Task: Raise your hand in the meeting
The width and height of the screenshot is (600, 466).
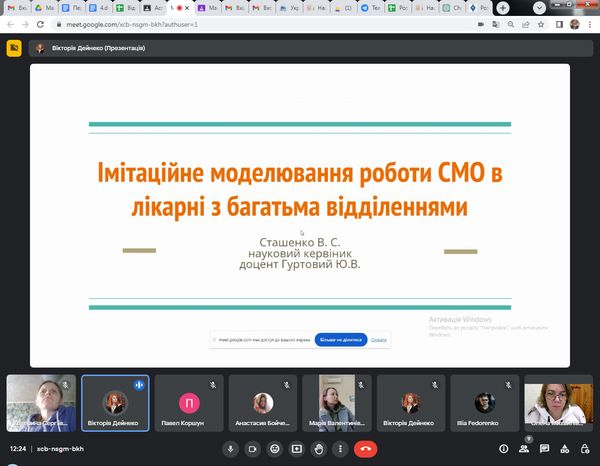Action: 319,449
